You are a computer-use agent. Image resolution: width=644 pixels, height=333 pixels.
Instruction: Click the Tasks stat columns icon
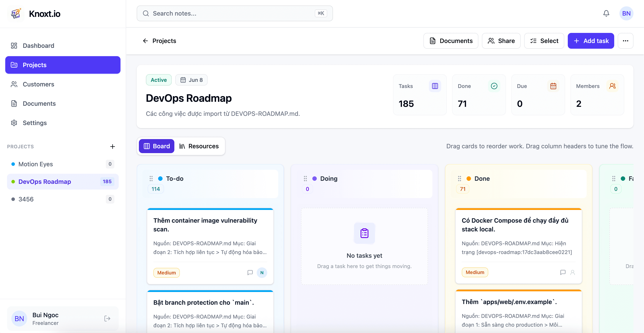[435, 86]
